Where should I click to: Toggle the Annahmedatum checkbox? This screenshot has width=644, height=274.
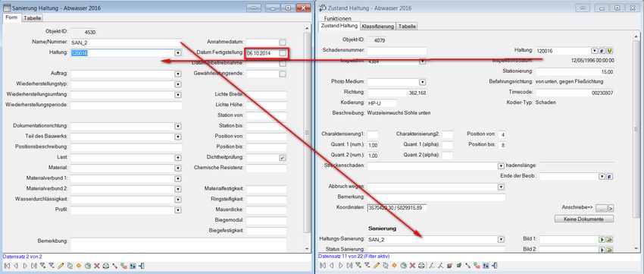(283, 42)
